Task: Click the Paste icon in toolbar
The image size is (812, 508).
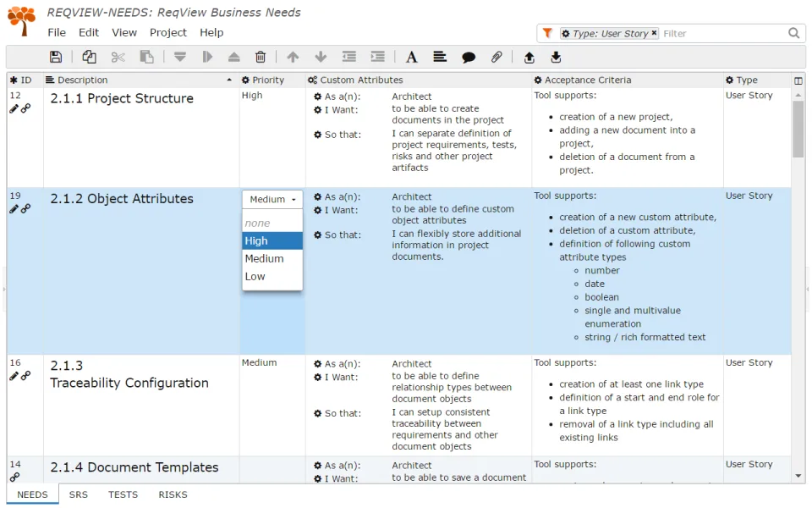Action: click(147, 57)
